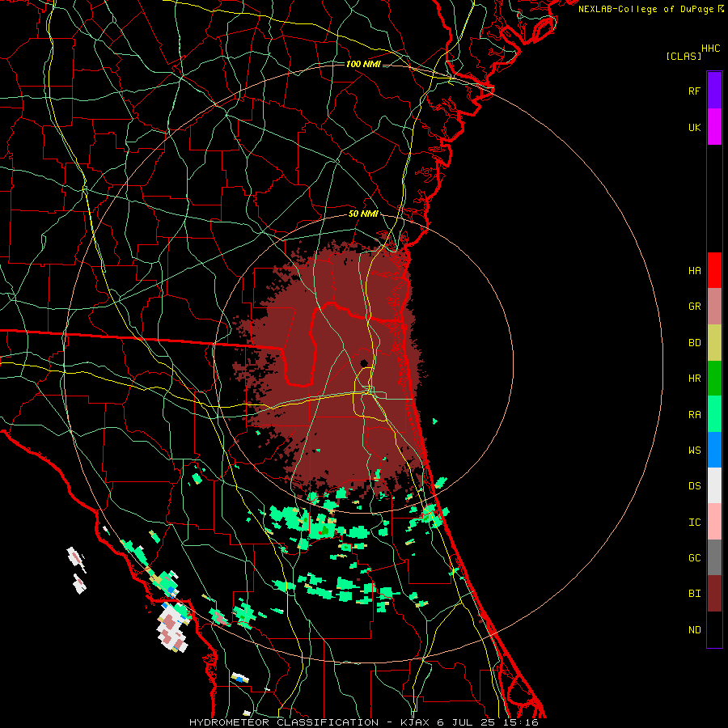Click the HR dark green legend swatch
The height and width of the screenshot is (728, 728).
point(714,379)
